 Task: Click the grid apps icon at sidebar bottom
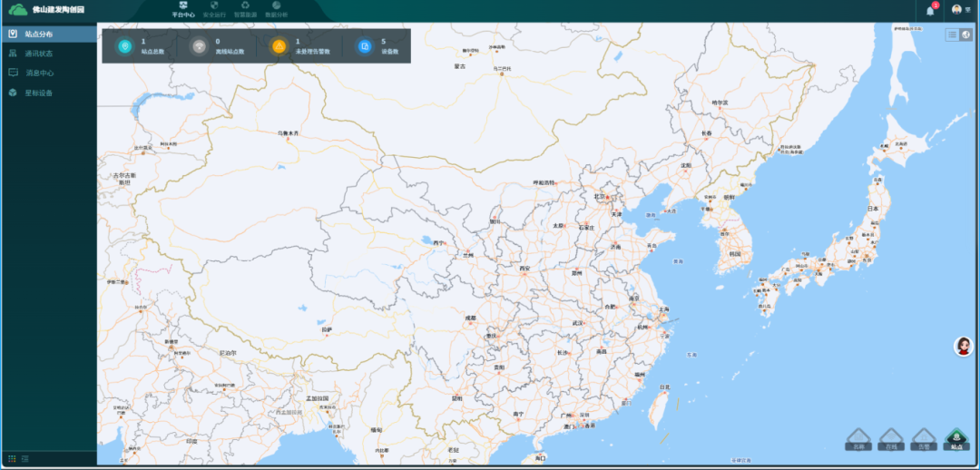pos(13,459)
